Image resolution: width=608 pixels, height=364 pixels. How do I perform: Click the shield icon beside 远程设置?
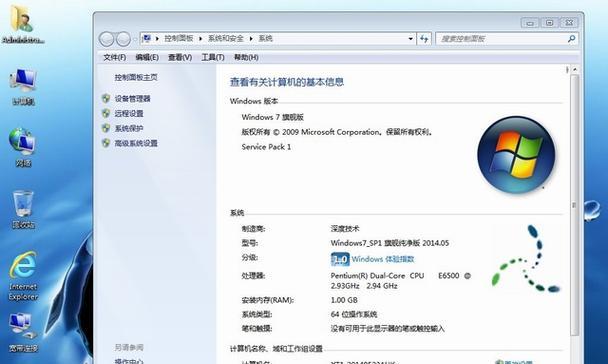pos(106,113)
